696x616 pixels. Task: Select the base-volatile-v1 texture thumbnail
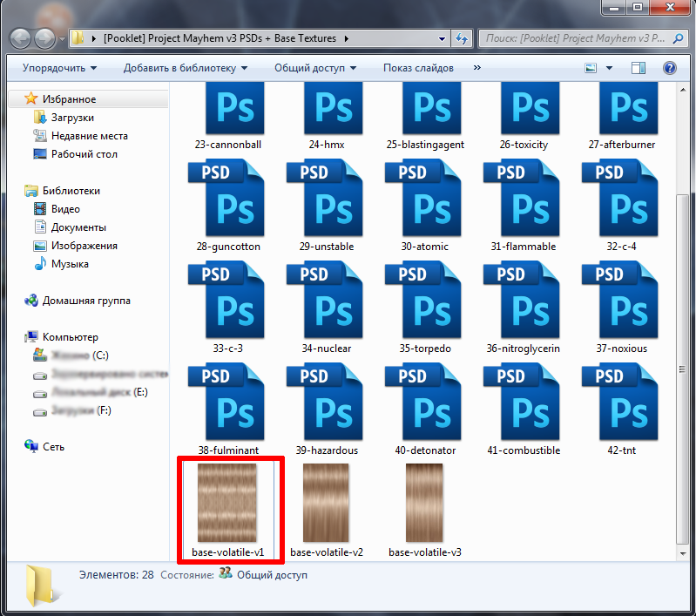(228, 503)
